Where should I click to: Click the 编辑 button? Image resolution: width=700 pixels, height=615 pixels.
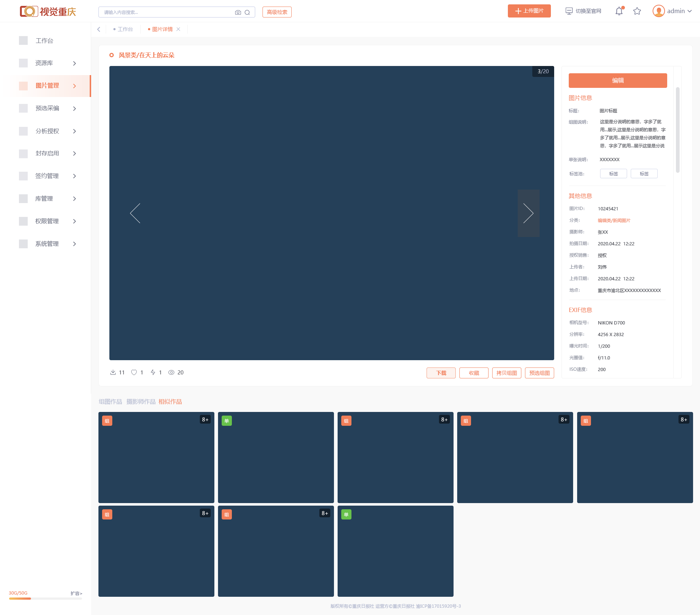618,80
